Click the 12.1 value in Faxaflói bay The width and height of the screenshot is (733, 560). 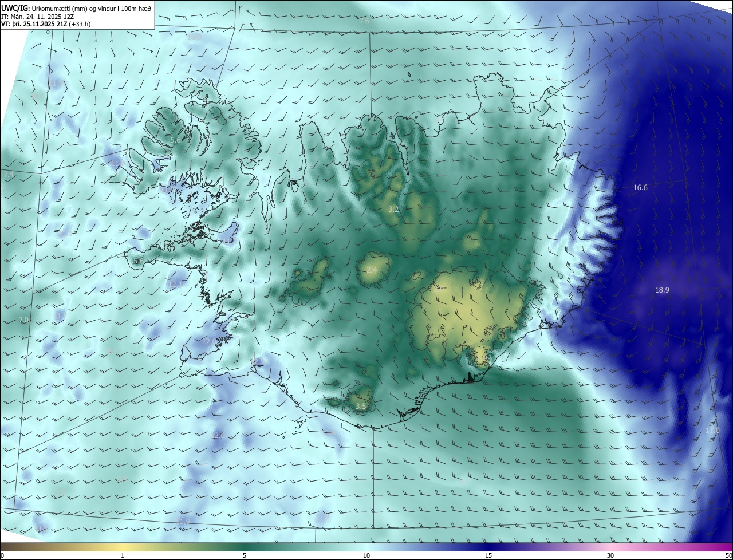tap(176, 284)
